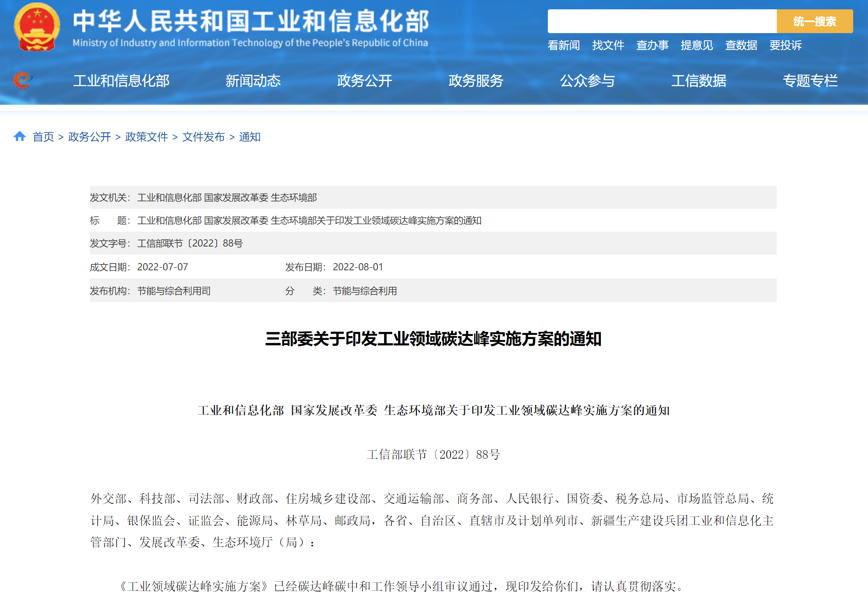Select the 查办事 quick link
Screen dimensions: 868x600
[652, 45]
